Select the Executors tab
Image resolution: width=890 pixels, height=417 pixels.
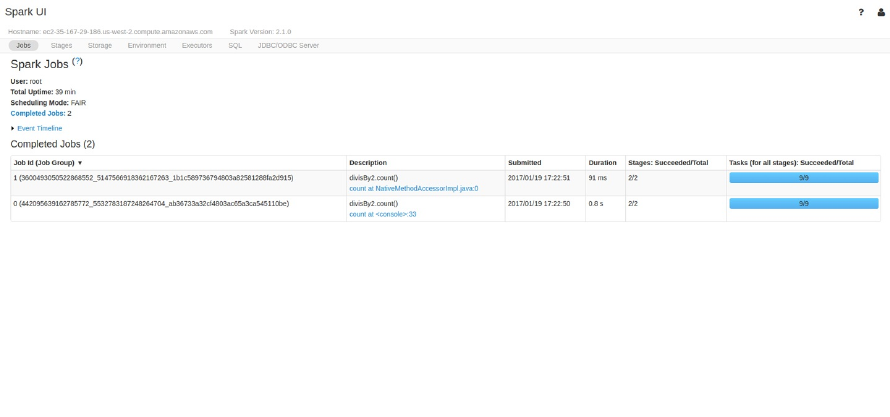click(x=197, y=45)
